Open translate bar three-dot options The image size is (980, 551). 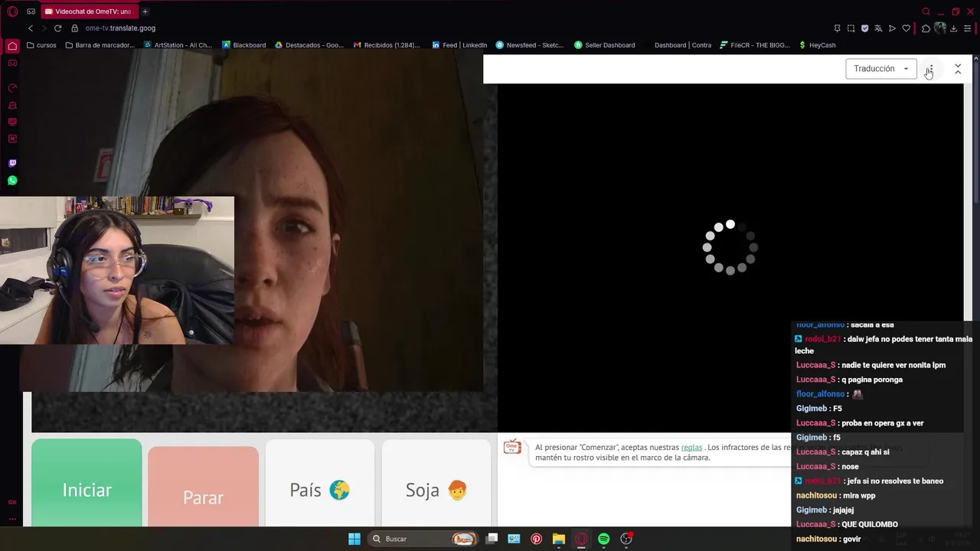[930, 69]
